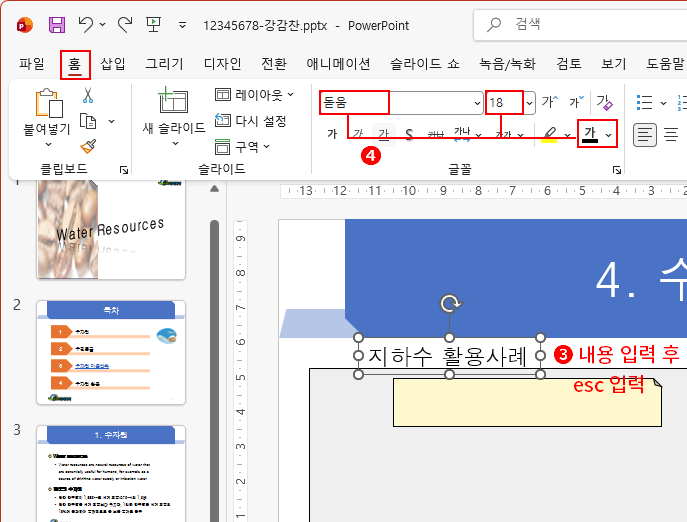Screen dimensions: 687x522
Task: Redo the previous action
Action: click(x=125, y=25)
